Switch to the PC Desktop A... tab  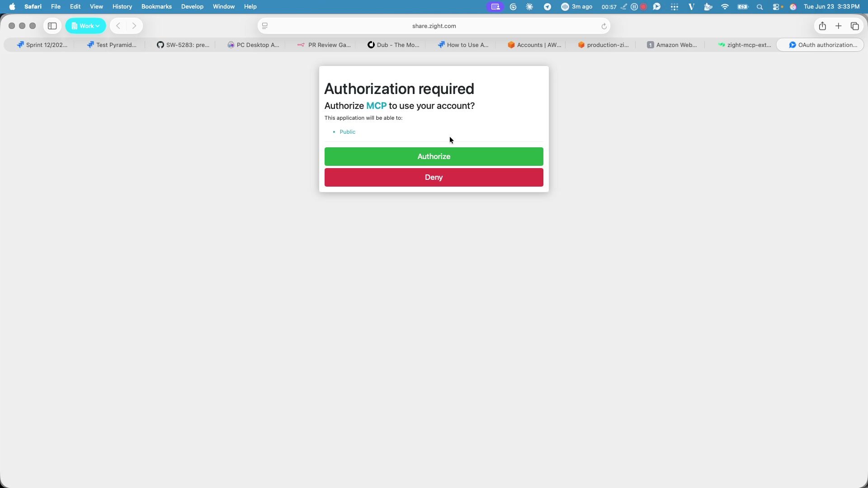[253, 45]
